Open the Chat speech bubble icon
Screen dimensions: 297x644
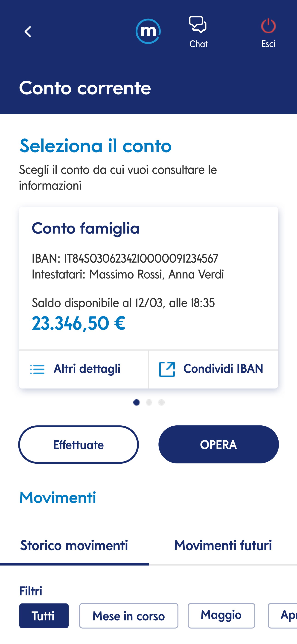point(198,24)
